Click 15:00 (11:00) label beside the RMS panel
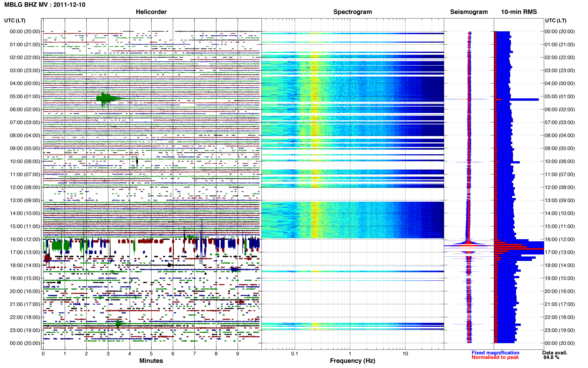This screenshot has width=588, height=368. (x=560, y=226)
